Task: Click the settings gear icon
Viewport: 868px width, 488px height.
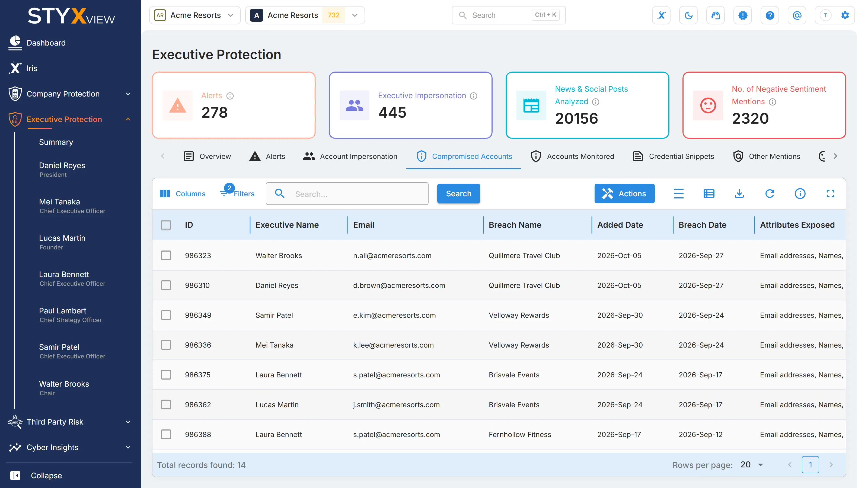Action: (x=845, y=15)
